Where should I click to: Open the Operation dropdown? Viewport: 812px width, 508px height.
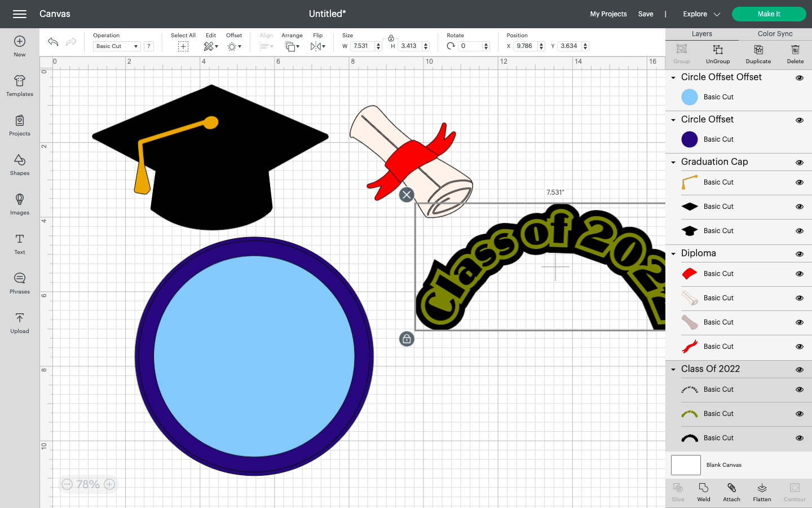pos(116,46)
